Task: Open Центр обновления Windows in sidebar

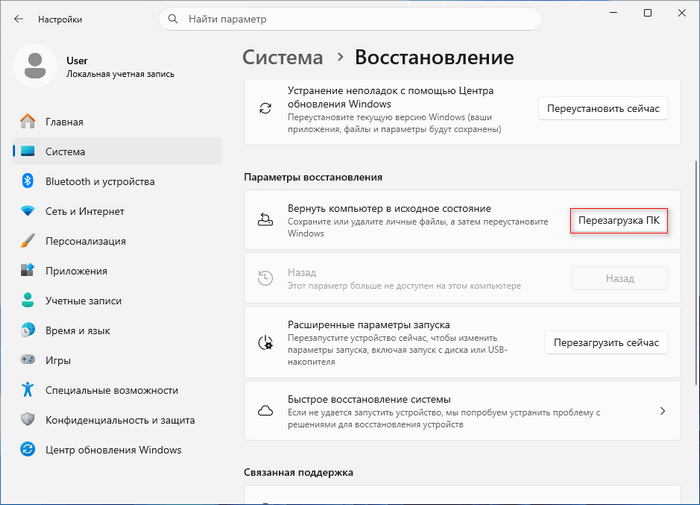Action: coord(117,450)
